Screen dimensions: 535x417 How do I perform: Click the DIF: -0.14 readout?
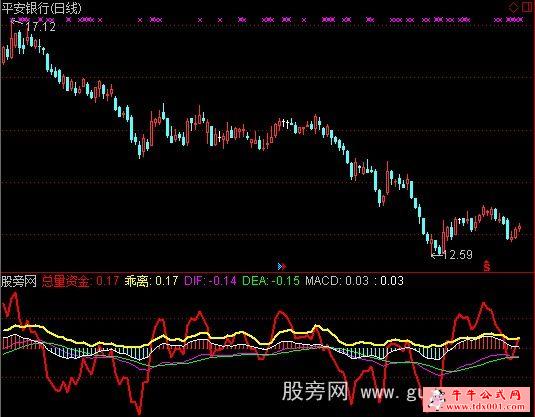click(210, 281)
